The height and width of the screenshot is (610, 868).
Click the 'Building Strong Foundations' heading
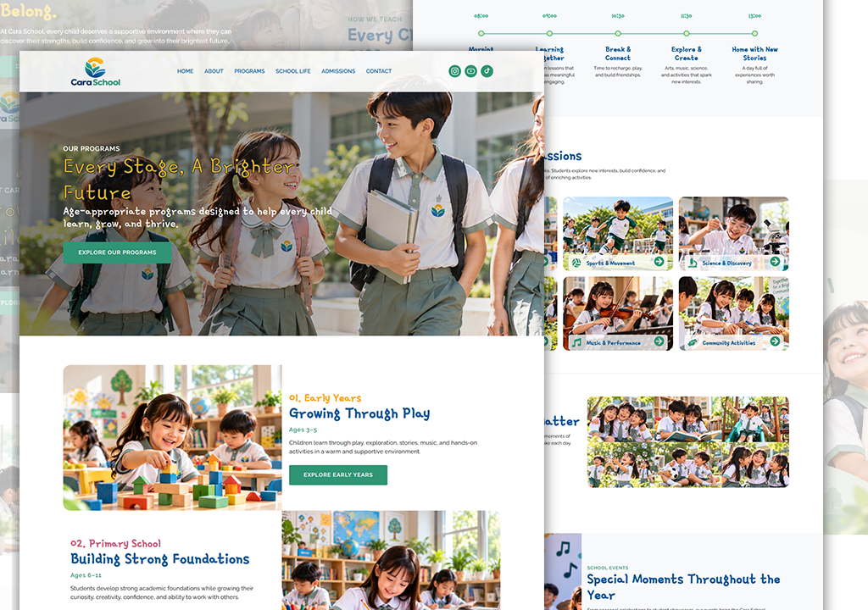point(160,559)
